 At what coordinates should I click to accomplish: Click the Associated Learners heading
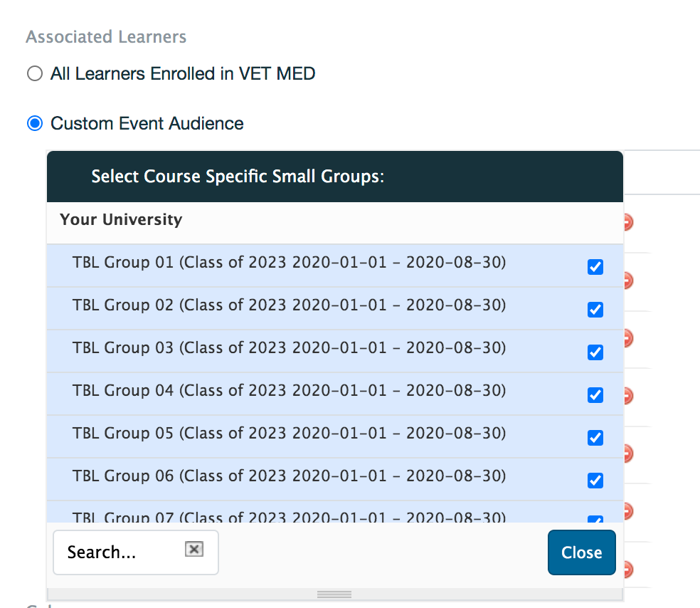click(x=105, y=36)
